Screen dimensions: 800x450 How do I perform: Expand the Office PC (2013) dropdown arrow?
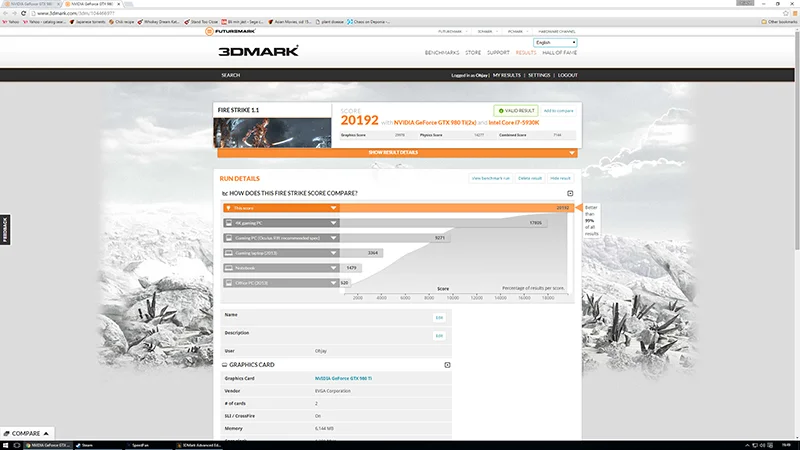(x=333, y=283)
